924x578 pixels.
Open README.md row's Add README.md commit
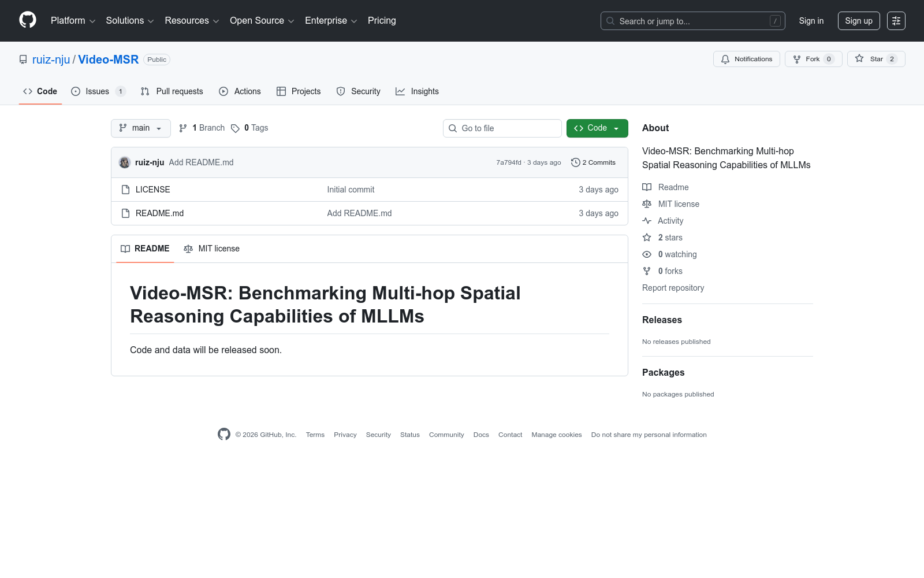coord(359,213)
